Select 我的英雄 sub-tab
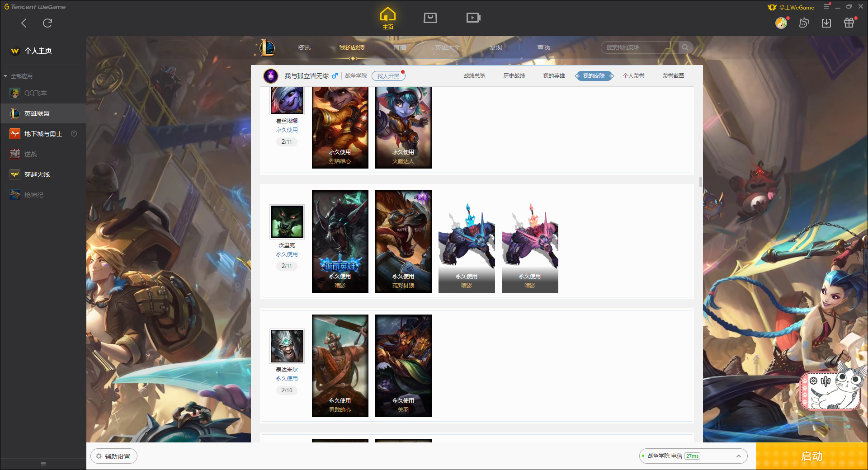 pos(554,76)
